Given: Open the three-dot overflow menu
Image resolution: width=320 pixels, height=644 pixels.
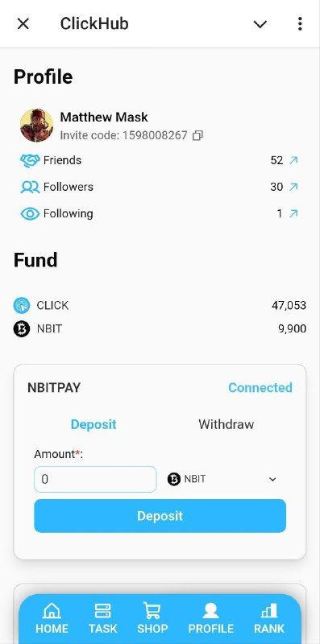Looking at the screenshot, I should (300, 24).
